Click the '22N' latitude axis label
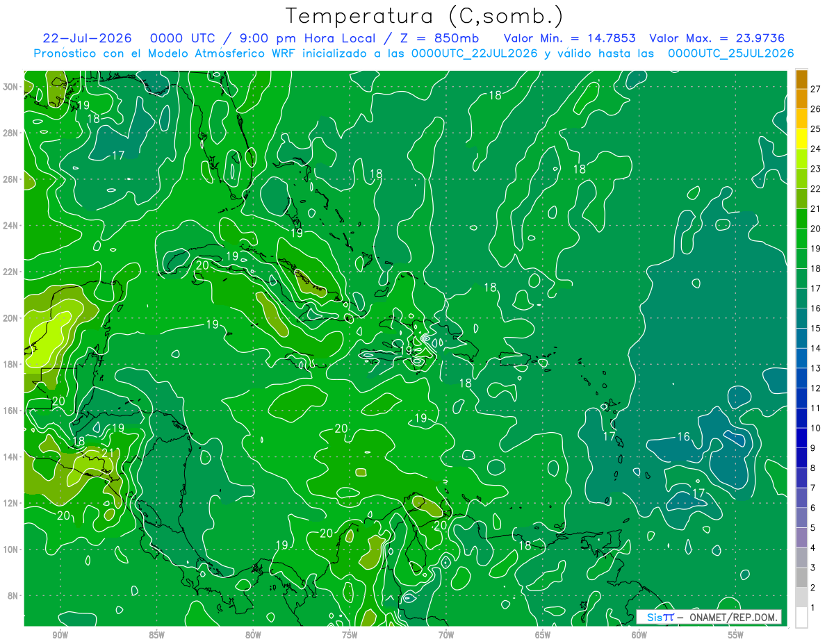Screen dimensions: 834x644 coord(10,272)
